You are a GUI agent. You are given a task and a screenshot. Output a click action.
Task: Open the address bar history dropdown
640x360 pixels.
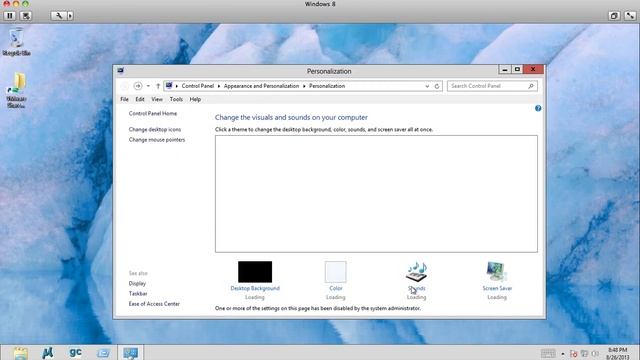tap(427, 86)
